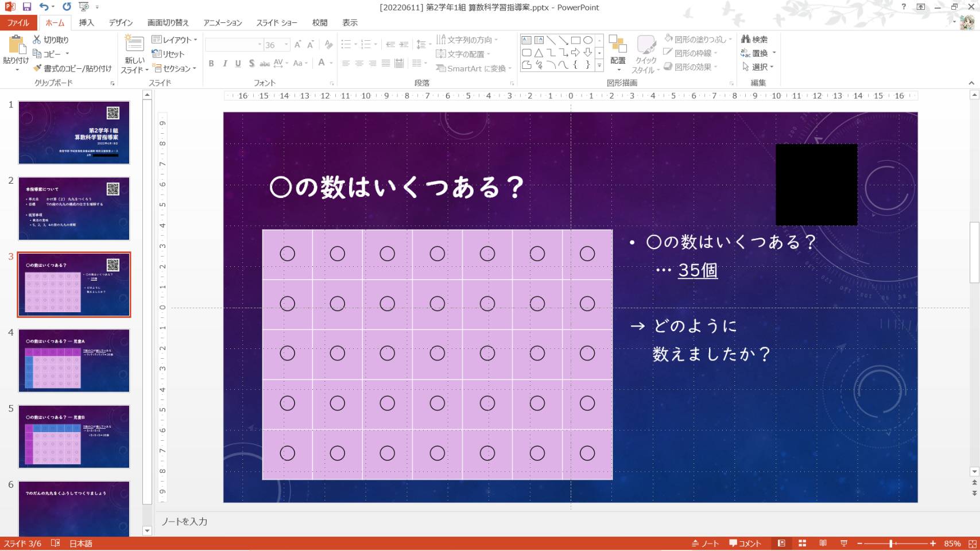Click the zoom slider handle
Screen dimensions: 980x551
[x=891, y=544]
